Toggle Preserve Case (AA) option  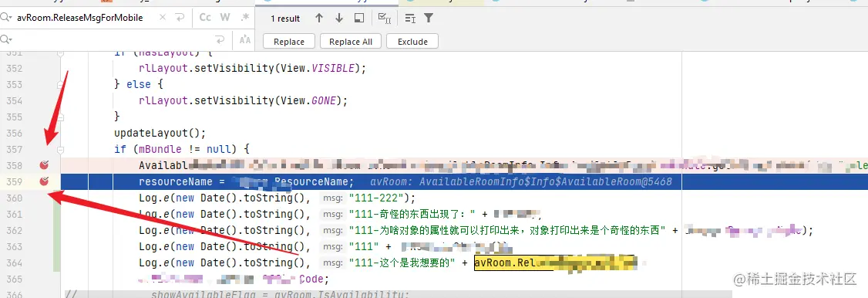(244, 40)
